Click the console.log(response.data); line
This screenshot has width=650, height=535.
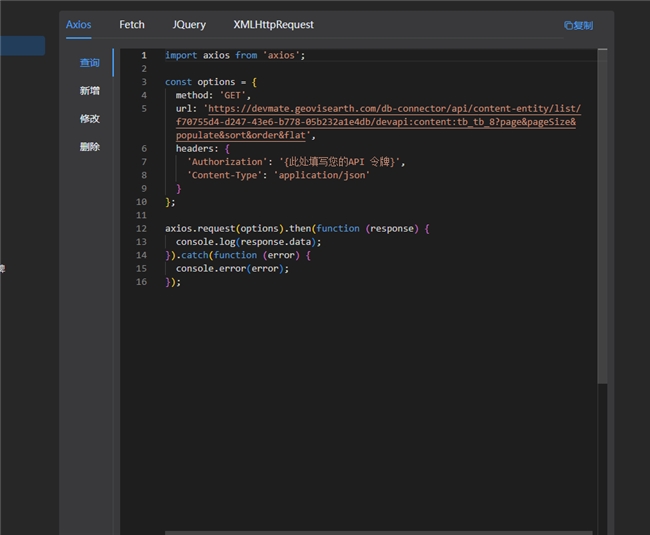click(248, 242)
